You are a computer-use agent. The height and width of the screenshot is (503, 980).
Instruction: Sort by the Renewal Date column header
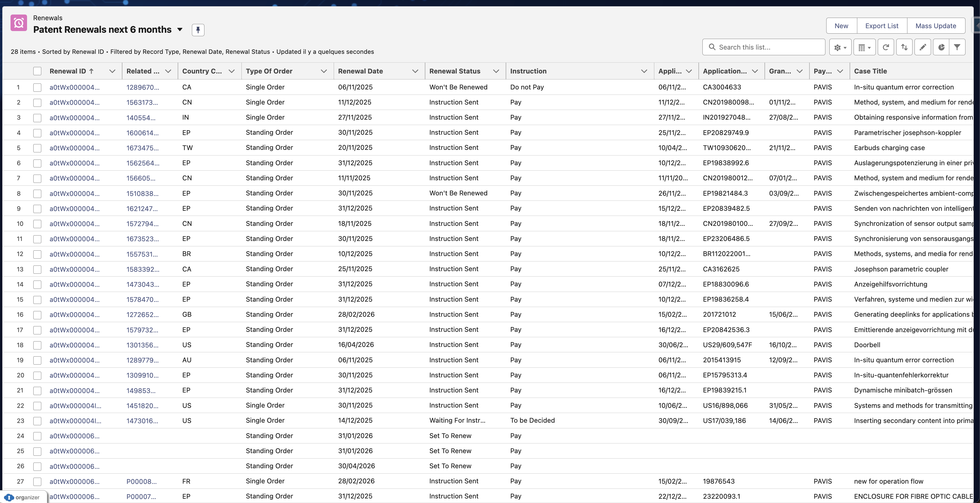pyautogui.click(x=360, y=71)
